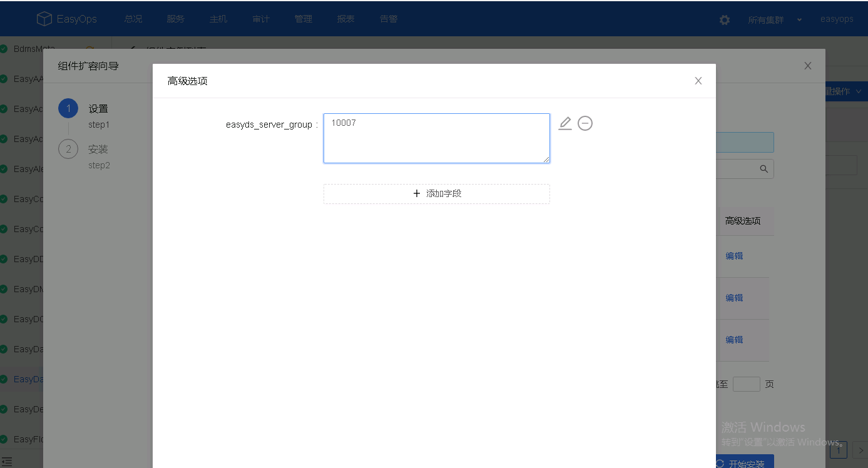Click the 添加字段 button

pos(437,194)
